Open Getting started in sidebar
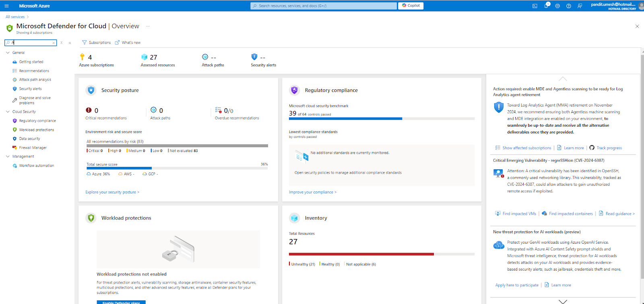Screen dimensions: 644x304 coord(31,62)
